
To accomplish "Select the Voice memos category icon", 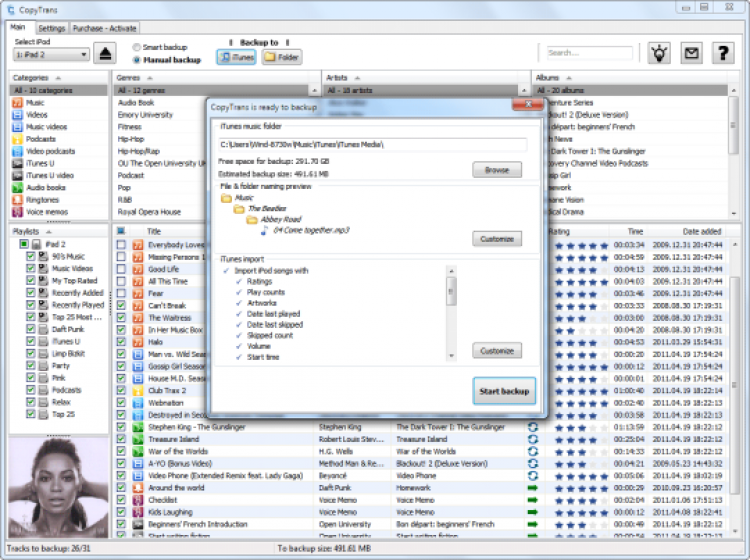I will point(17,212).
